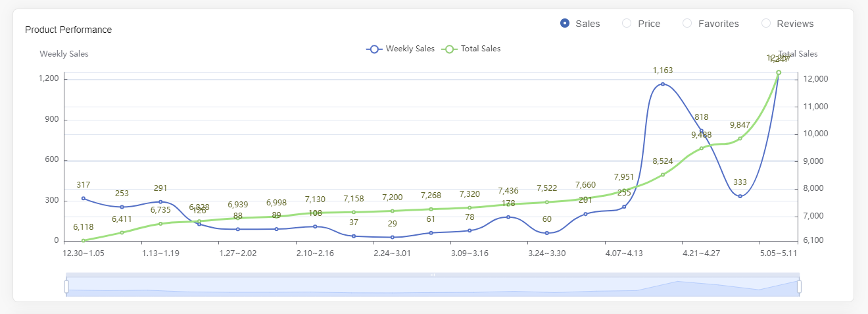Screen dimensions: 868x314
Task: Click the 4.07~4.13 x-axis label
Action: tap(624, 253)
